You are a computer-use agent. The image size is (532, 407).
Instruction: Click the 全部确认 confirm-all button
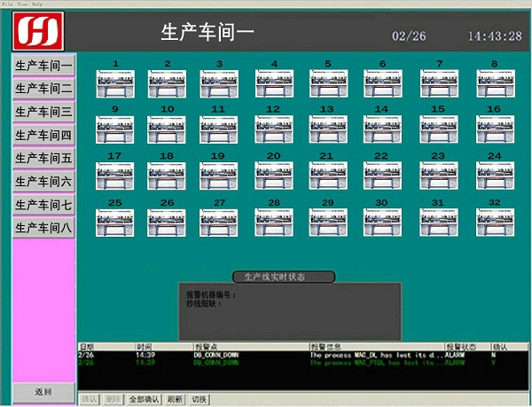144,400
